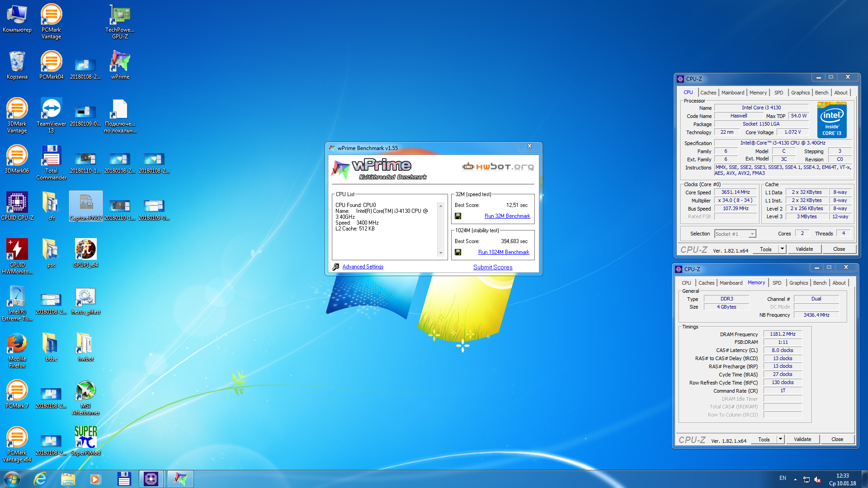Click the Windows Start button
Viewport: 868px width, 488px height.
[x=12, y=479]
